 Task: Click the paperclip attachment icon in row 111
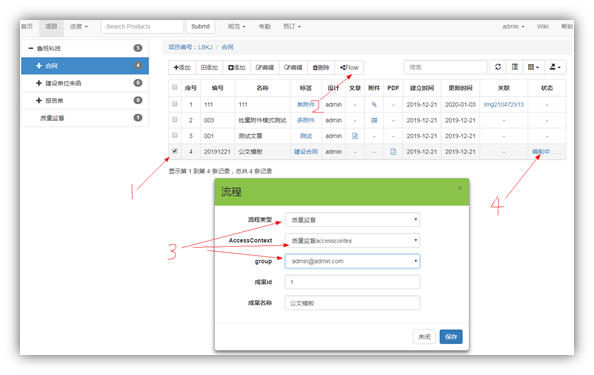click(374, 104)
